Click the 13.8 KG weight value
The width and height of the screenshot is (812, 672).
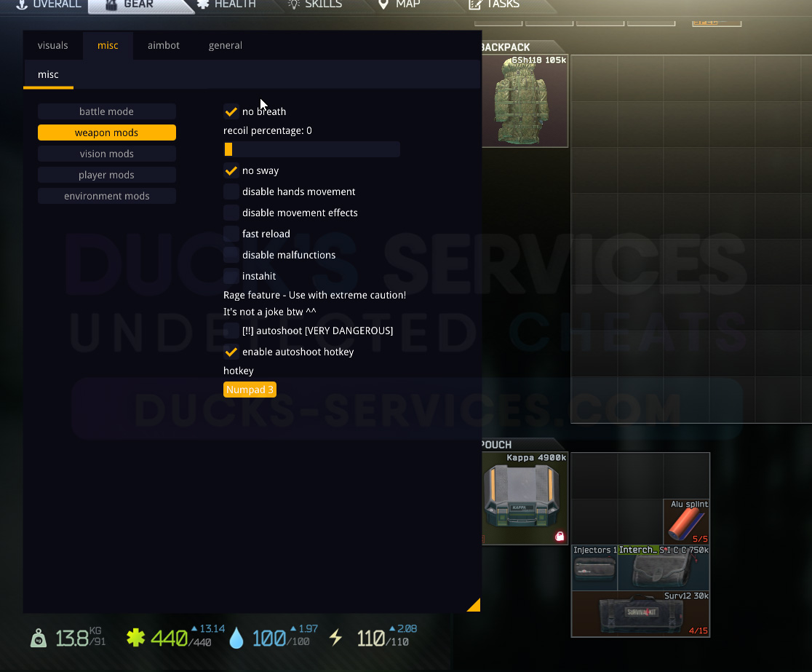tap(80, 638)
